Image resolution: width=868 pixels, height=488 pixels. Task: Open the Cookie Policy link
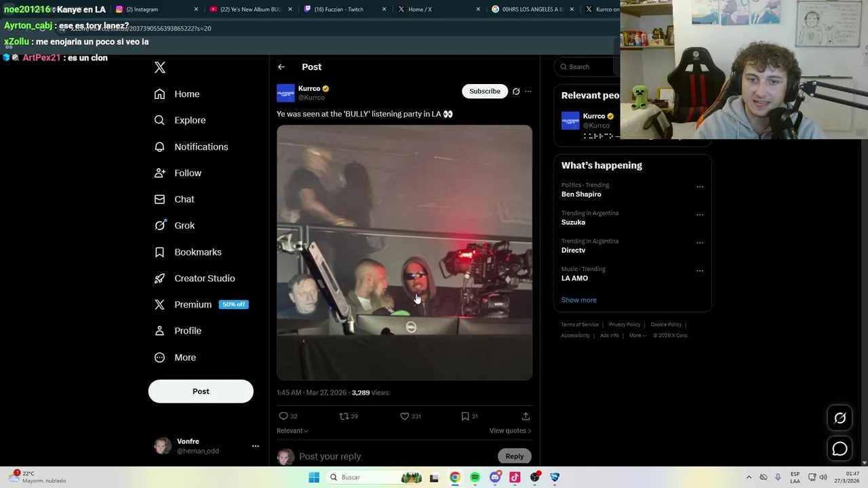pos(666,325)
